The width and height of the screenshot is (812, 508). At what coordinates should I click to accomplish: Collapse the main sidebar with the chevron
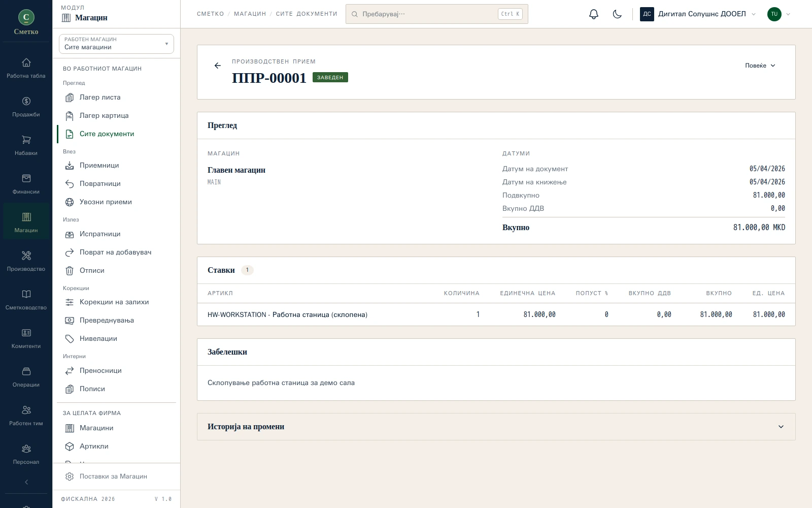click(26, 482)
